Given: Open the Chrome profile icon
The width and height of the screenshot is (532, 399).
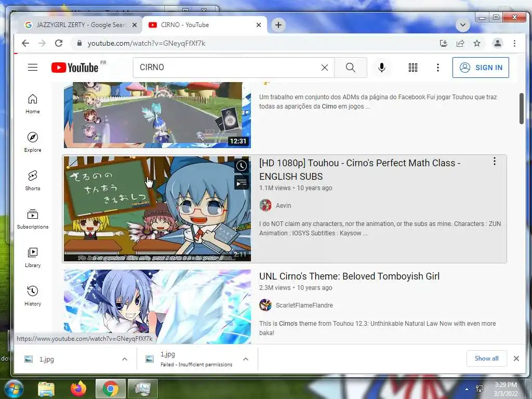Looking at the screenshot, I should tap(497, 43).
